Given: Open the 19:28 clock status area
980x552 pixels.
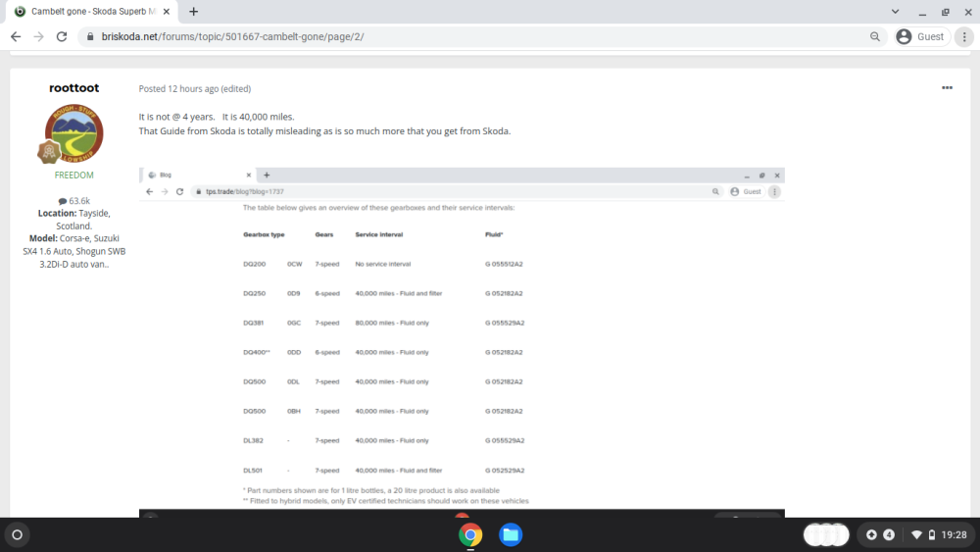Looking at the screenshot, I should pyautogui.click(x=955, y=534).
